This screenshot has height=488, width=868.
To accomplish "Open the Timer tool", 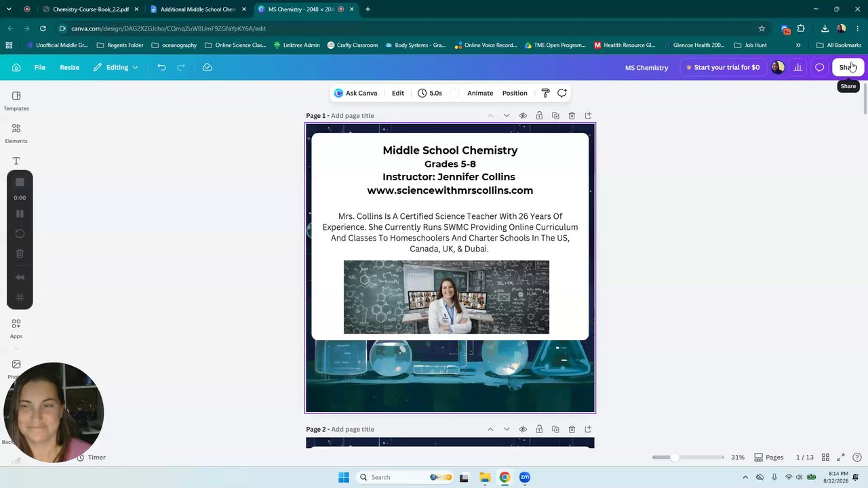I will coord(91,457).
